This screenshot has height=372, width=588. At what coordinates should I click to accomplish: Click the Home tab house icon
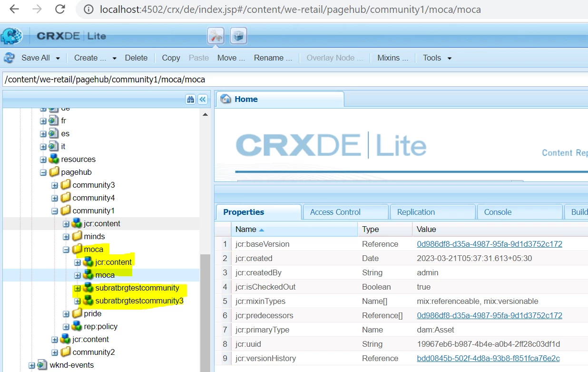(x=226, y=99)
